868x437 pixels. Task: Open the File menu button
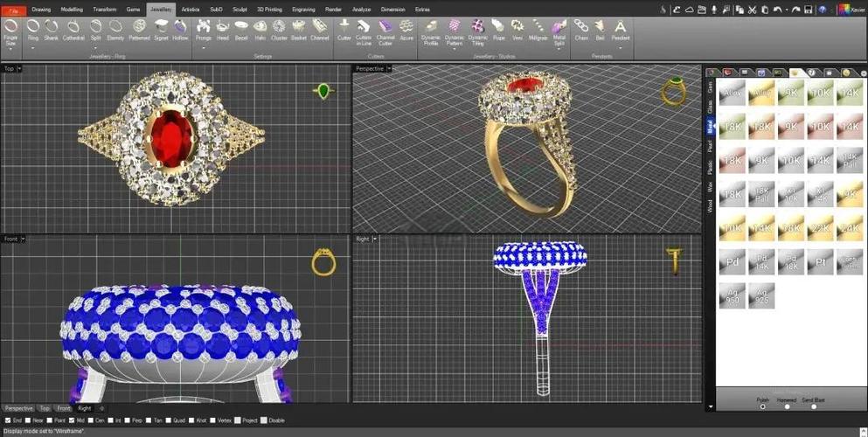[13, 10]
